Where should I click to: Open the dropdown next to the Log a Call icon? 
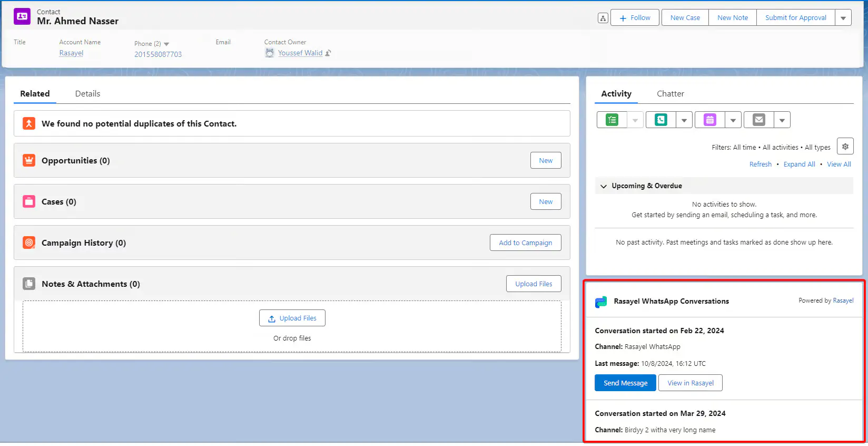684,120
